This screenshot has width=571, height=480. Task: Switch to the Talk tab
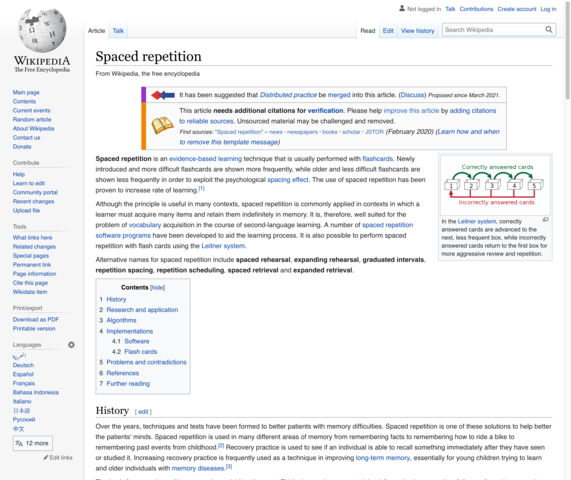coord(118,31)
